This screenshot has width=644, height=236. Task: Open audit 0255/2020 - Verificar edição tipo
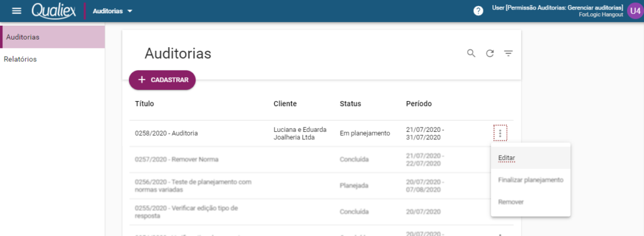point(186,212)
